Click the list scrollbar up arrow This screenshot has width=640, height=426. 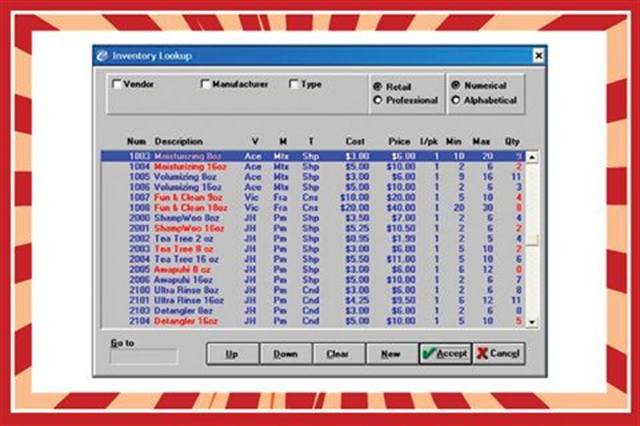pyautogui.click(x=532, y=157)
